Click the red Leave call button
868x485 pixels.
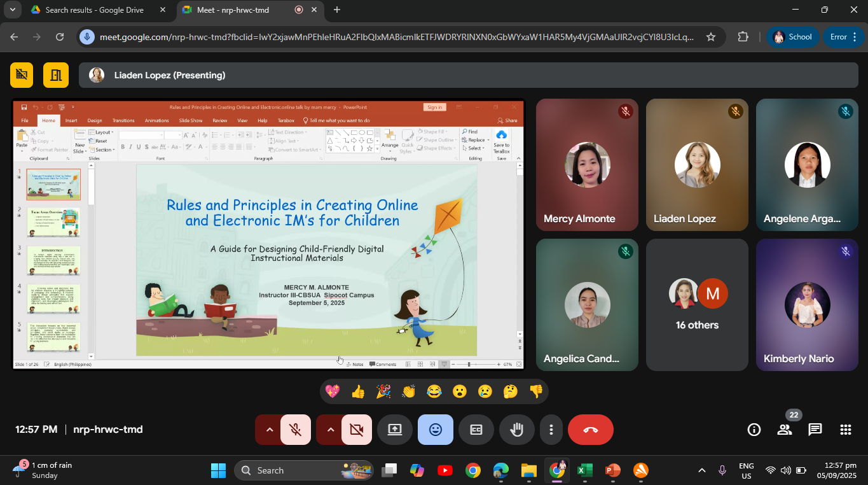pos(590,430)
